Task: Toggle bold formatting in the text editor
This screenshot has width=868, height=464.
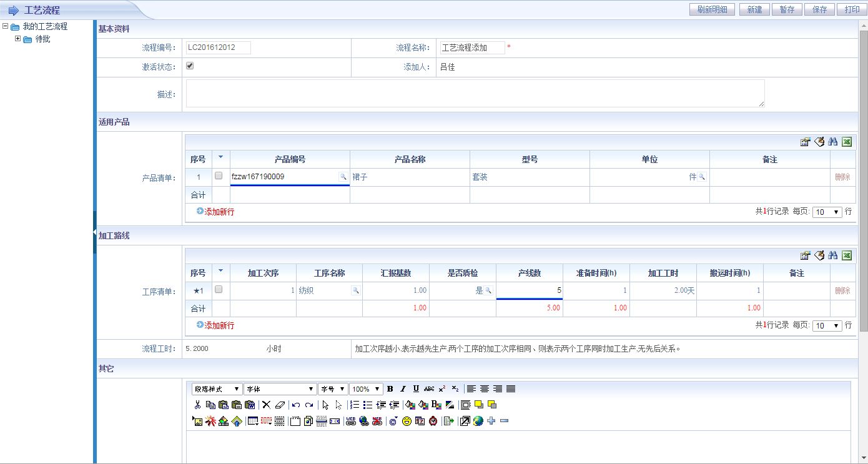Action: 390,388
